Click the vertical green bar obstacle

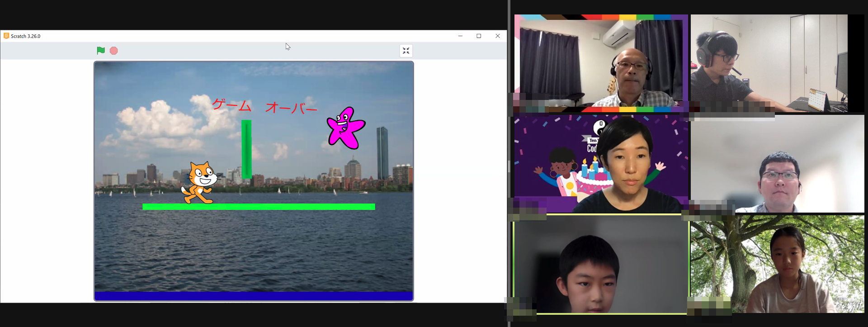pos(246,149)
